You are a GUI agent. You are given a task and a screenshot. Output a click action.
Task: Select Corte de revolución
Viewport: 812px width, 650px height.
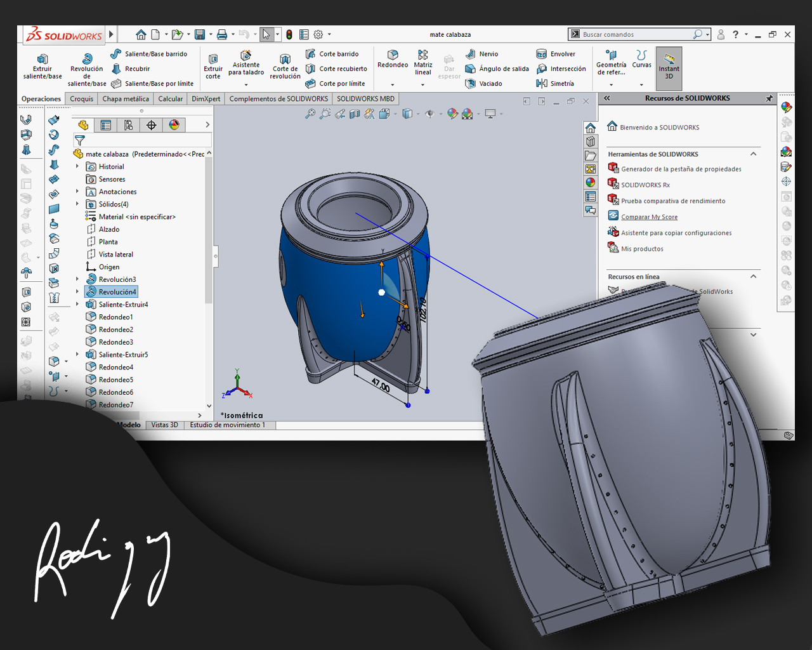(x=285, y=67)
